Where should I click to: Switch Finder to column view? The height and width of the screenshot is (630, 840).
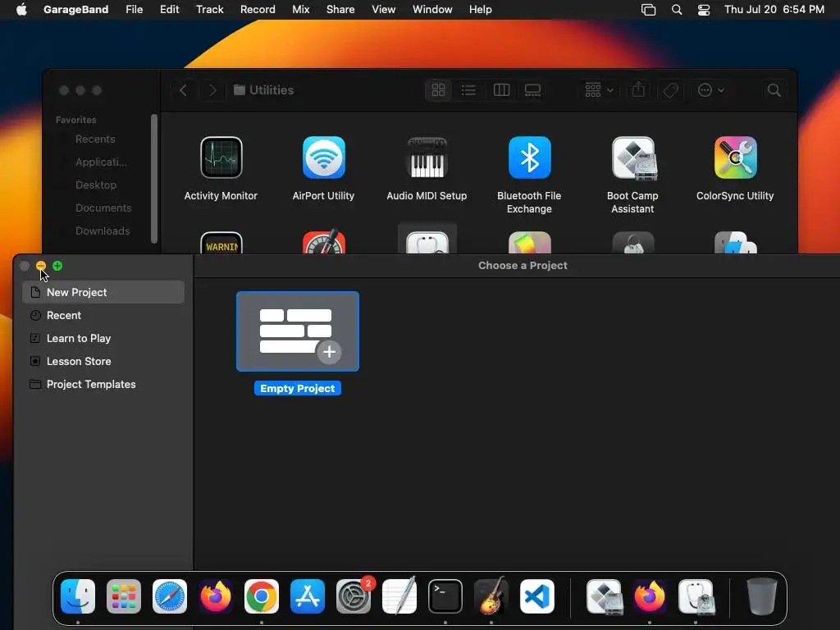501,90
